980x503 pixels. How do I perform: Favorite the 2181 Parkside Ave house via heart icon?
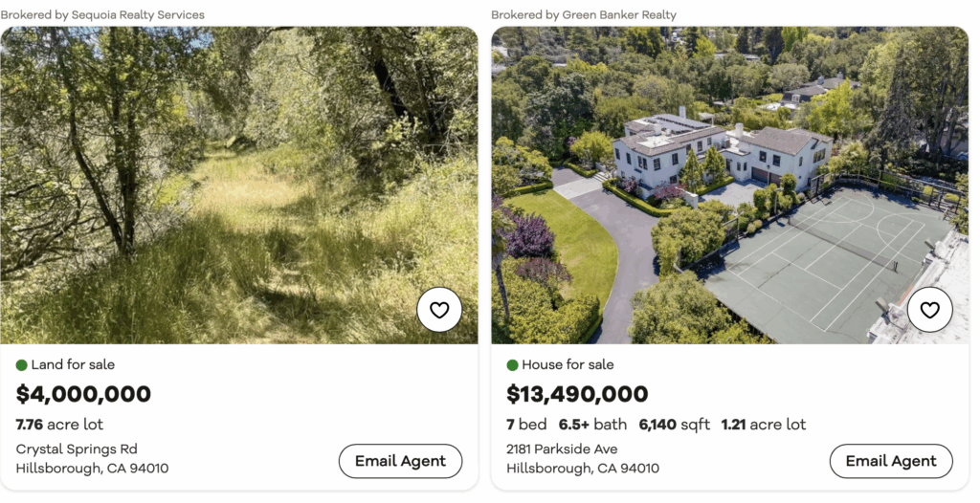point(929,309)
